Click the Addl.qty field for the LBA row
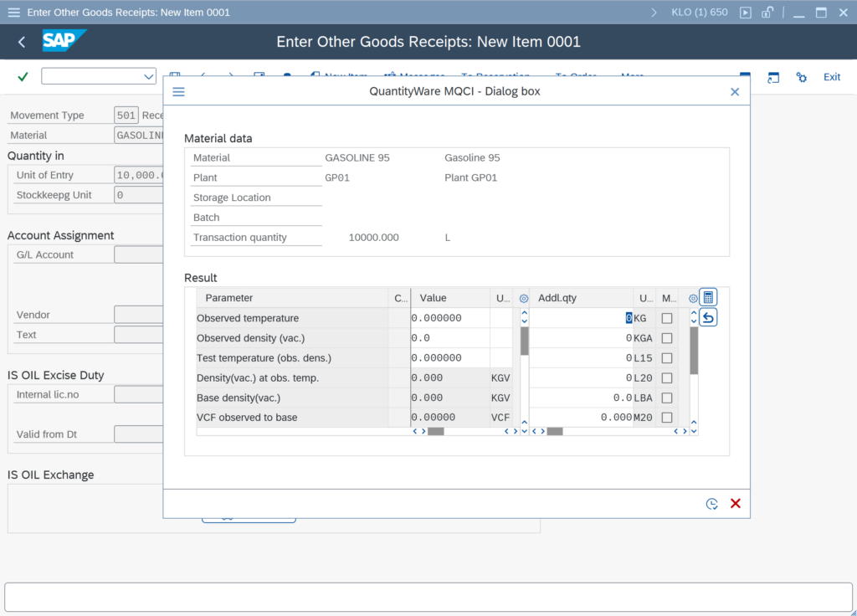Screen dimensions: 857x616 coord(582,398)
